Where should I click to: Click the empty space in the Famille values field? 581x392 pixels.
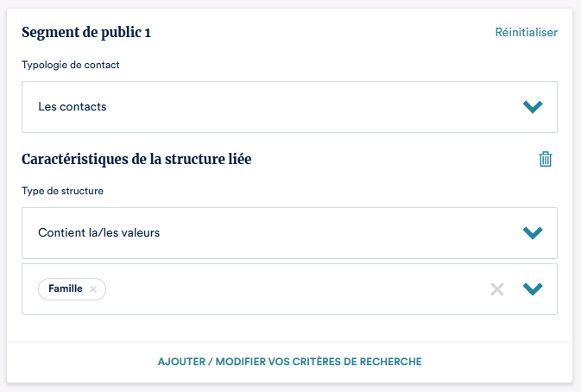(294, 289)
